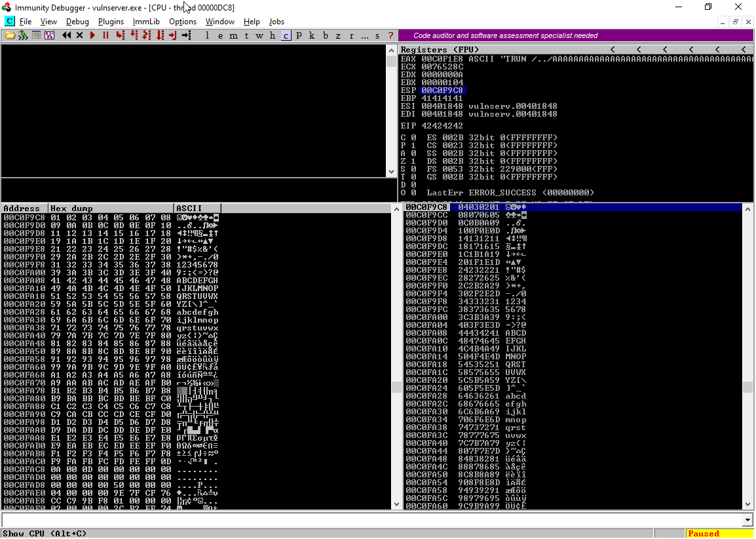Image resolution: width=756 pixels, height=539 pixels.
Task: Open the Plugins menu
Action: tap(111, 22)
